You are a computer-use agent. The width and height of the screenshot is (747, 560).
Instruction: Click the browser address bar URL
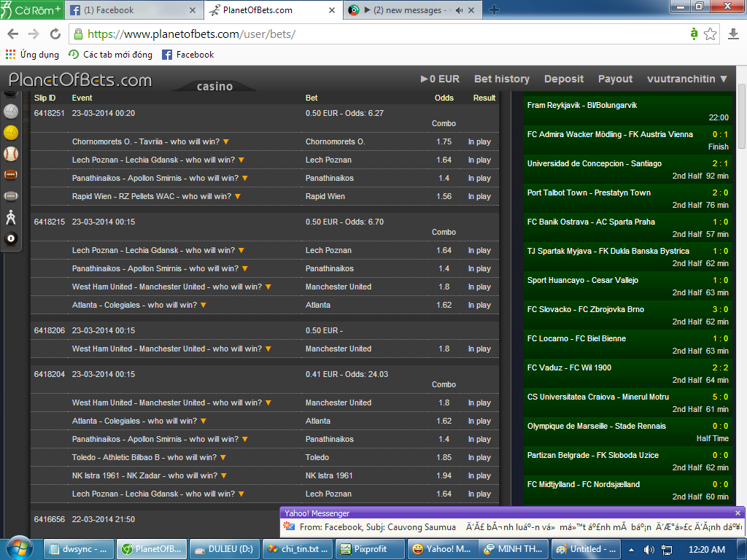192,34
